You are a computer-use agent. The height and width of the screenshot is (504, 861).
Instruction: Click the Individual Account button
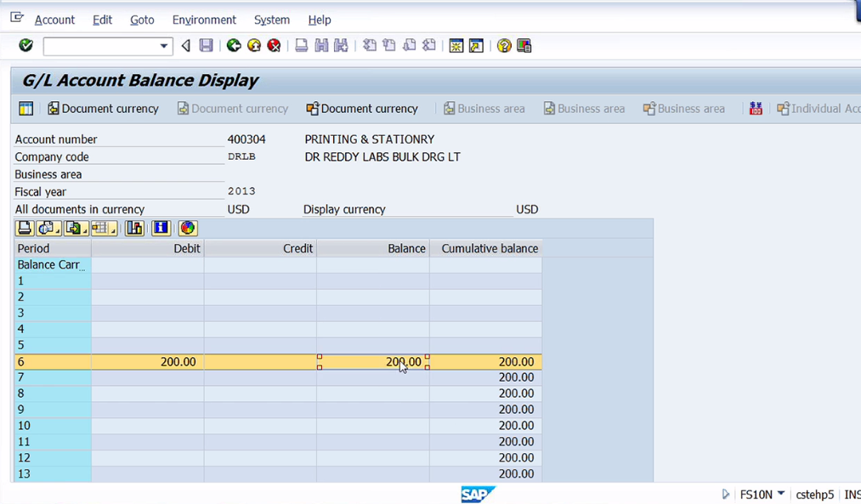[819, 109]
